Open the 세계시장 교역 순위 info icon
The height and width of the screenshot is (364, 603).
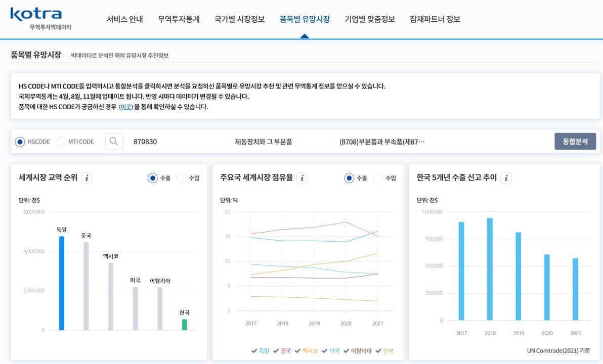coord(86,178)
